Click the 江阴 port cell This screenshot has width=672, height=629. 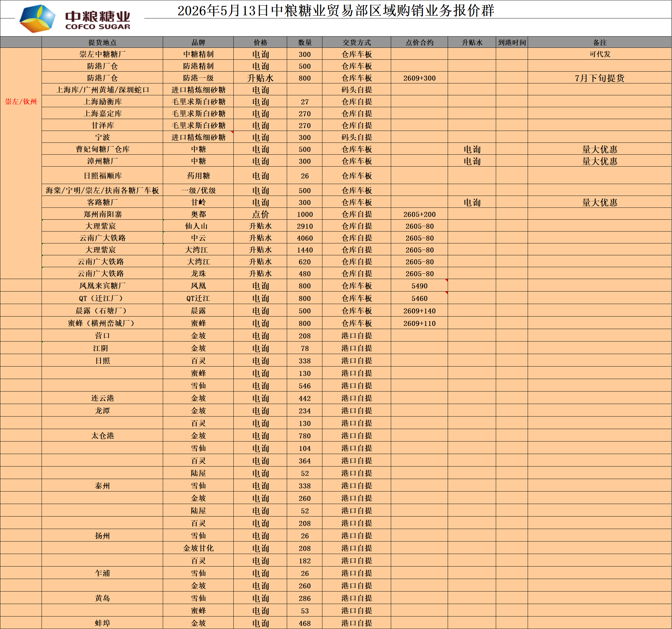click(x=102, y=348)
